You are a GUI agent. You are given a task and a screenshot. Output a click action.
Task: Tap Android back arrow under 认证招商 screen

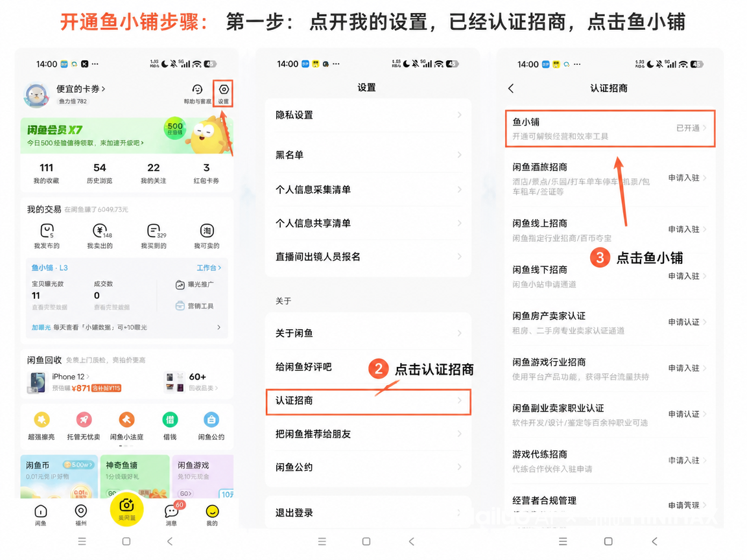(x=654, y=541)
